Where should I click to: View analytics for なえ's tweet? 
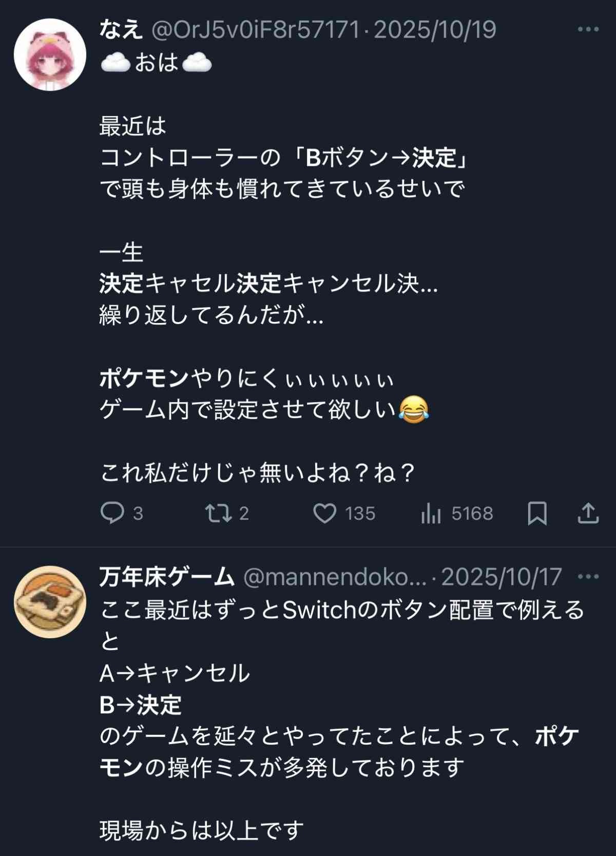431,513
